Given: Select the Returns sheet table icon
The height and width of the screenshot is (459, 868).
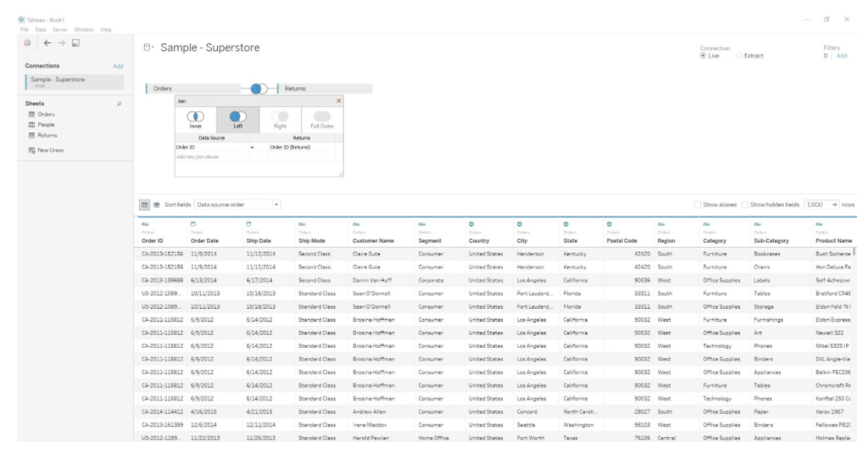Looking at the screenshot, I should pyautogui.click(x=31, y=135).
